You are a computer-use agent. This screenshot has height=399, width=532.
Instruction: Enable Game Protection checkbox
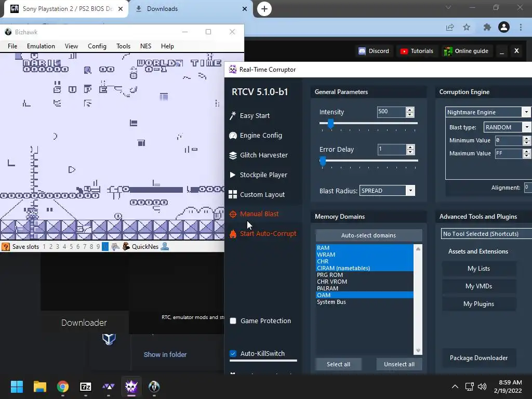[x=233, y=321]
